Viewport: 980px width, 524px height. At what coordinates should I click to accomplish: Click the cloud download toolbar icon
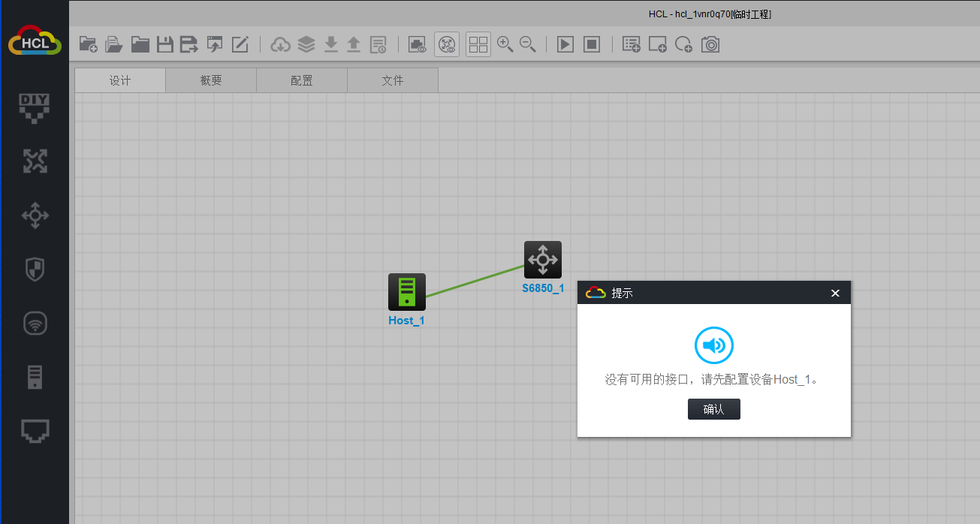(280, 44)
